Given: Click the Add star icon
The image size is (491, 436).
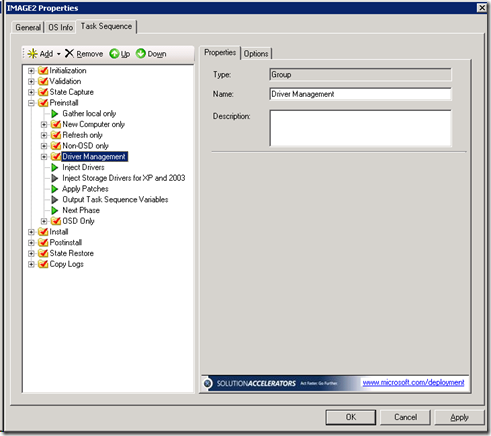Looking at the screenshot, I should coord(32,54).
